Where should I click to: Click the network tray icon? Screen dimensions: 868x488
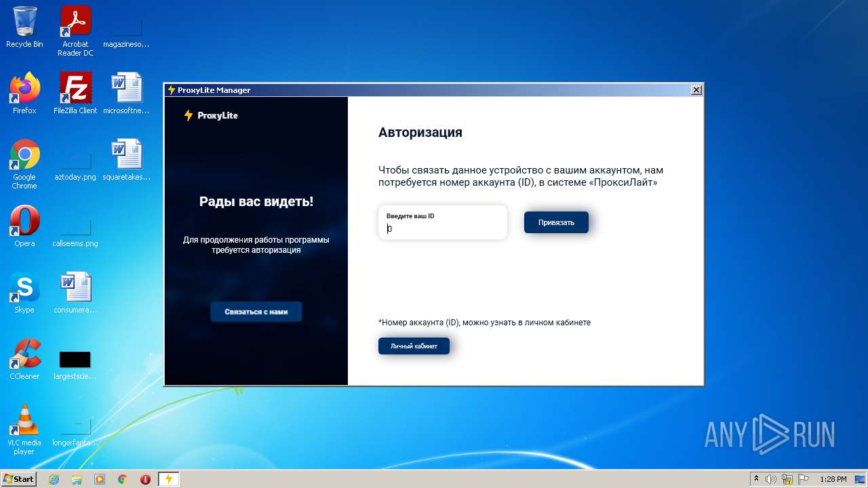787,479
